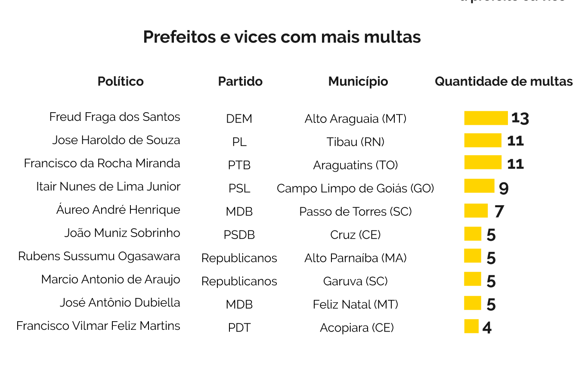The height and width of the screenshot is (387, 588).
Task: Select the PDT party label
Action: 239,328
